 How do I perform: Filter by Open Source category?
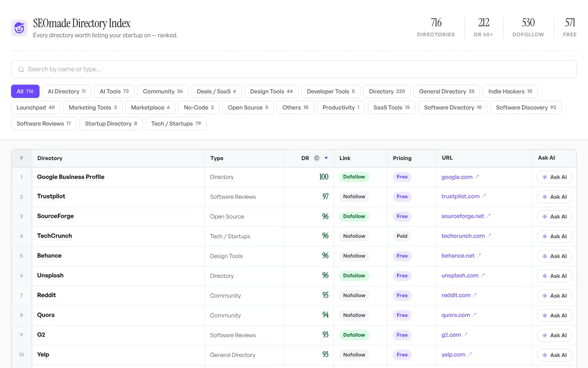[248, 108]
